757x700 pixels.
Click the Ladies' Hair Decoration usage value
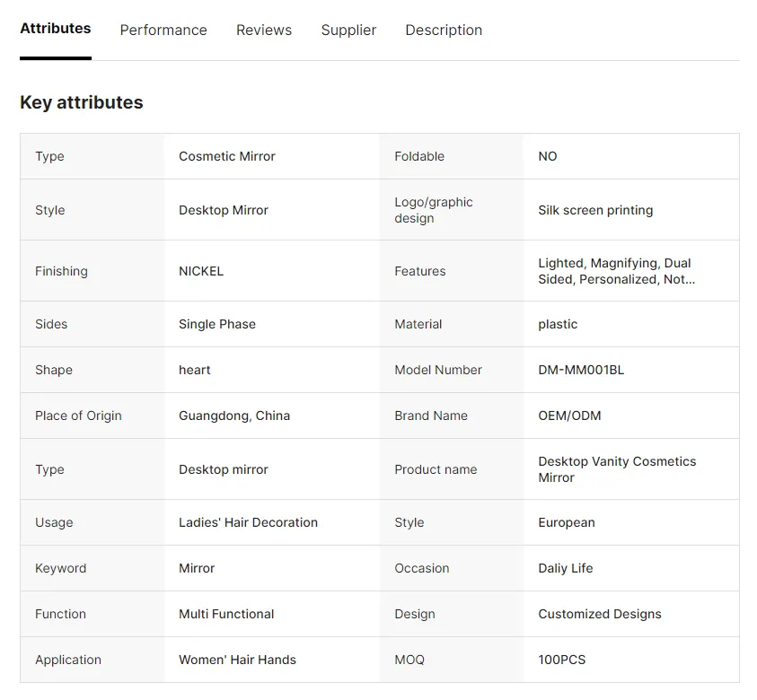(x=248, y=522)
